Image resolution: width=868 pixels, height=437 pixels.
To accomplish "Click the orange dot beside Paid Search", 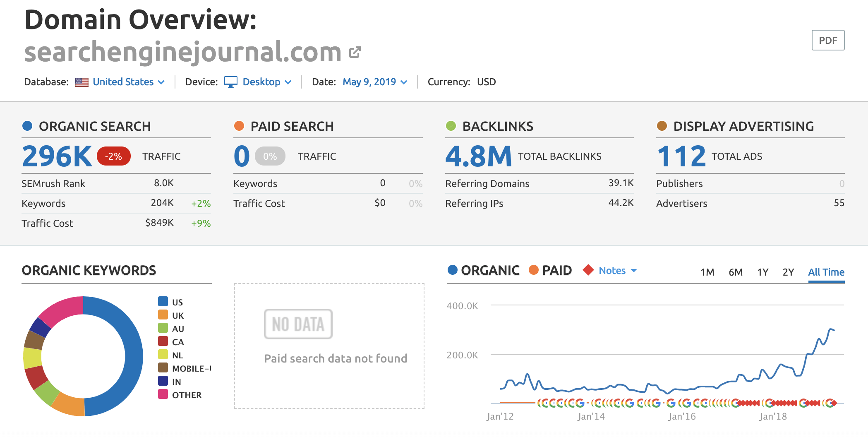I will [239, 126].
